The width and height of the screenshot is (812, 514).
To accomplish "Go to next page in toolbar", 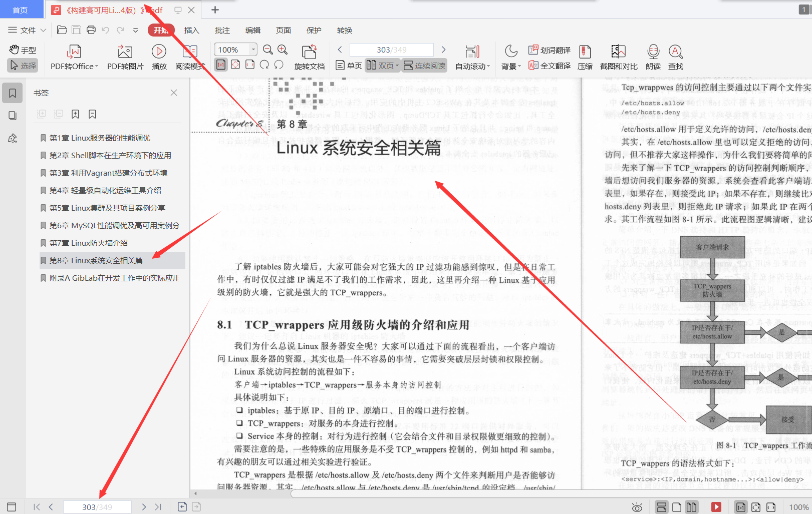I will [443, 50].
